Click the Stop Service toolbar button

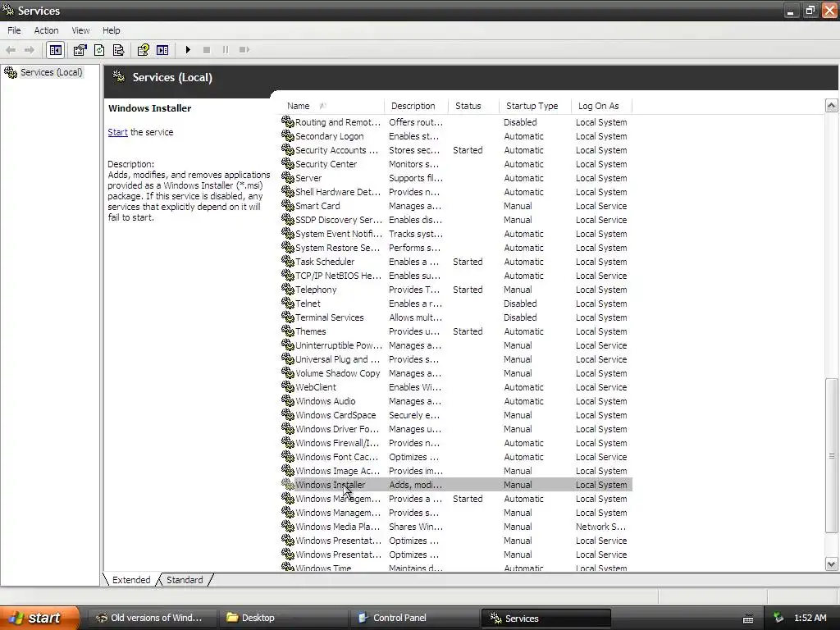click(206, 50)
